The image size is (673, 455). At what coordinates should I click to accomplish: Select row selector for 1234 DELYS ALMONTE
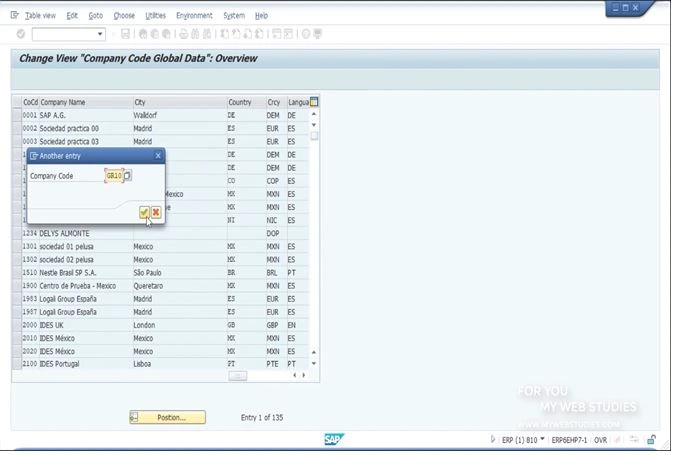[x=17, y=233]
